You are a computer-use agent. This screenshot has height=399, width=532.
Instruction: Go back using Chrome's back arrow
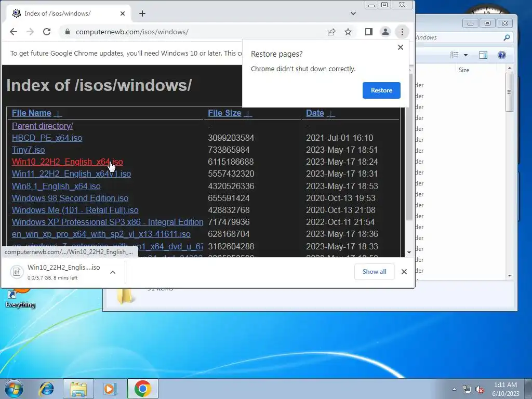pos(13,32)
